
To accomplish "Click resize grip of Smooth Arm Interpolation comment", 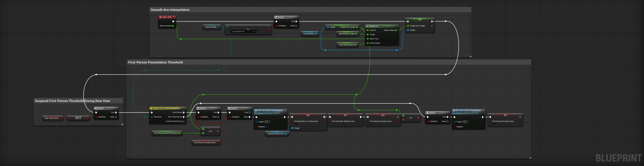I will tap(470, 56).
